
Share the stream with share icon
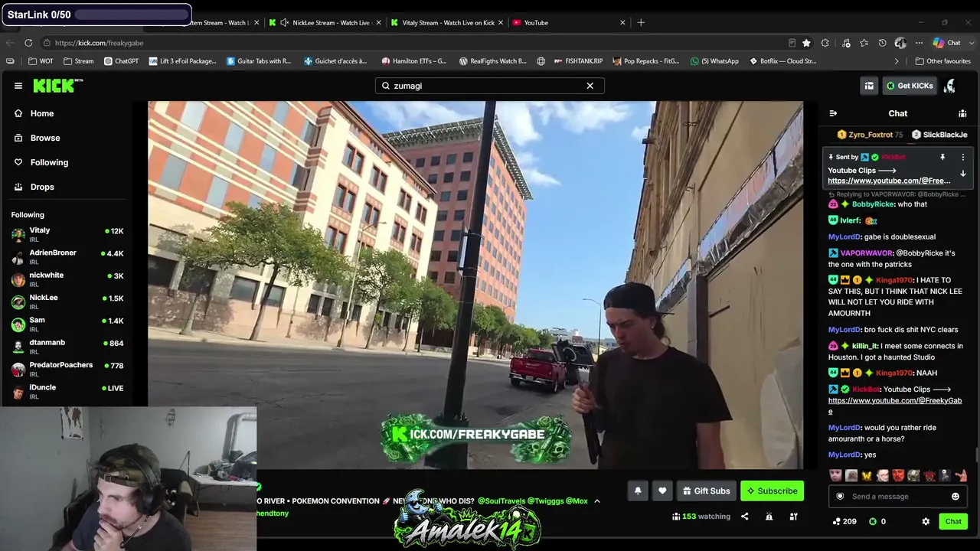click(x=744, y=517)
